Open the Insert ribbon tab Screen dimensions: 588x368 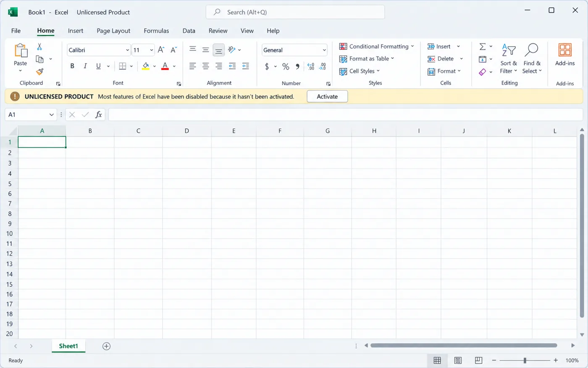point(76,31)
